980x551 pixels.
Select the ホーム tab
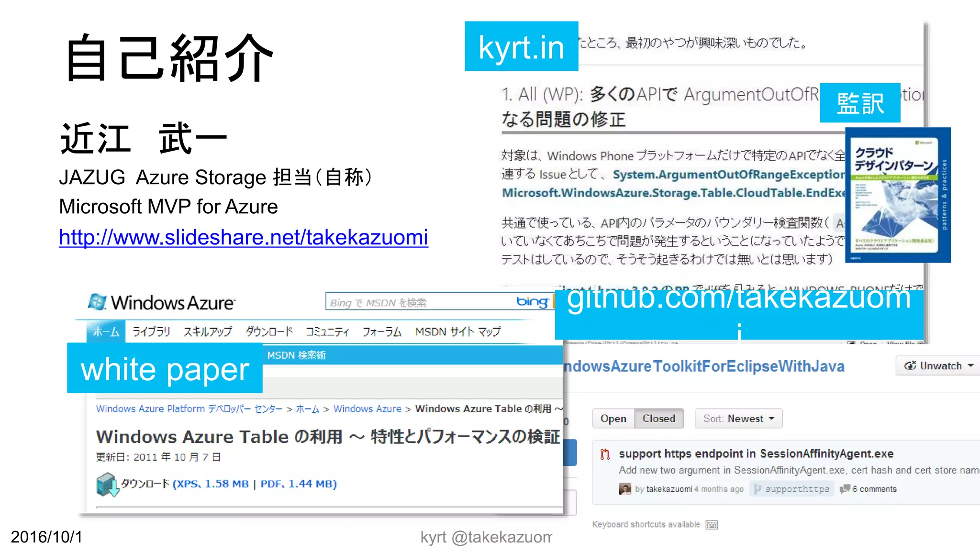coord(106,331)
